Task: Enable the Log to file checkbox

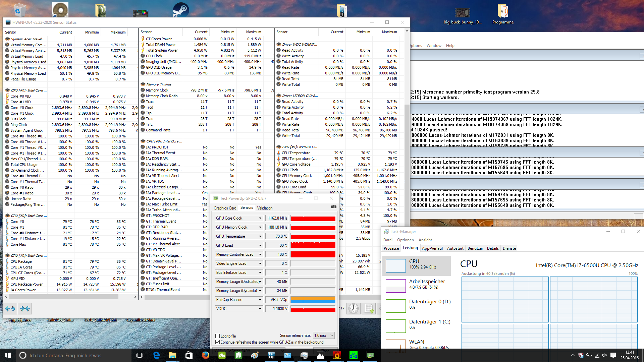Action: coord(217,336)
